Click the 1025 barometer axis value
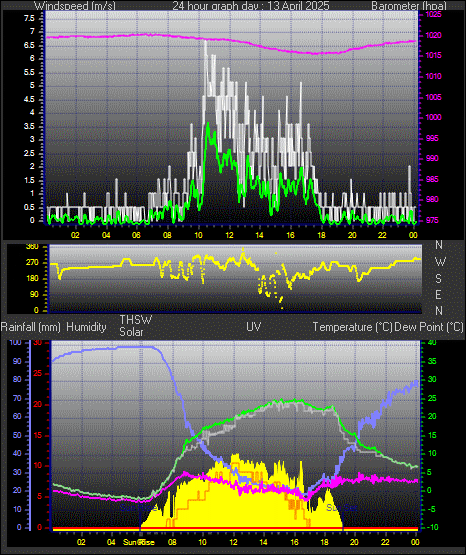Image resolution: width=466 pixels, height=555 pixels. pyautogui.click(x=433, y=15)
